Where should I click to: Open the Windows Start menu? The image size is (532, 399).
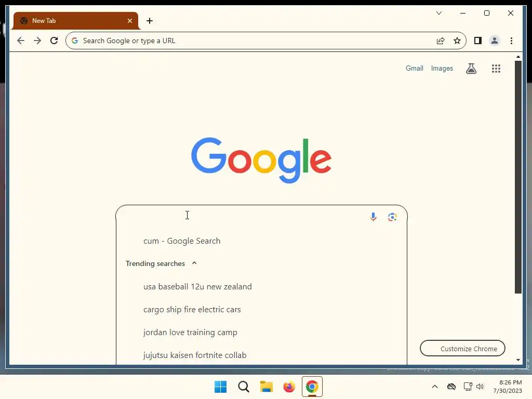coord(220,387)
